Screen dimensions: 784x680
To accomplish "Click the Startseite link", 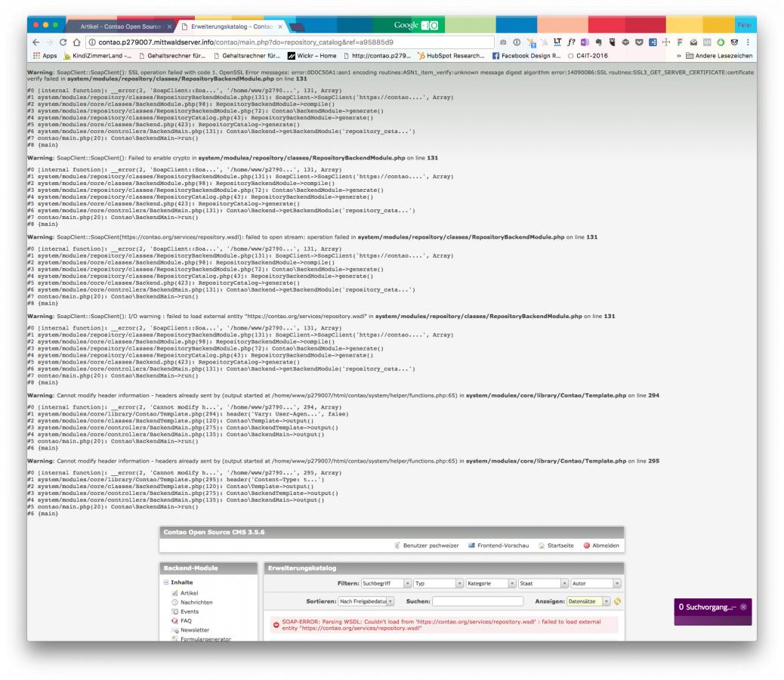I will click(560, 546).
